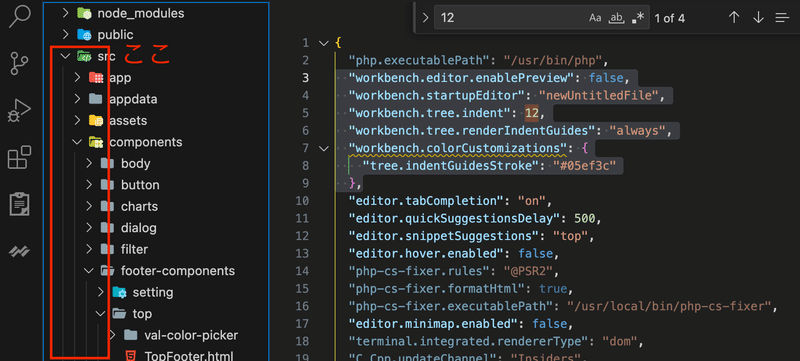Click the node_modules folder icon
The image size is (800, 361).
[x=84, y=13]
